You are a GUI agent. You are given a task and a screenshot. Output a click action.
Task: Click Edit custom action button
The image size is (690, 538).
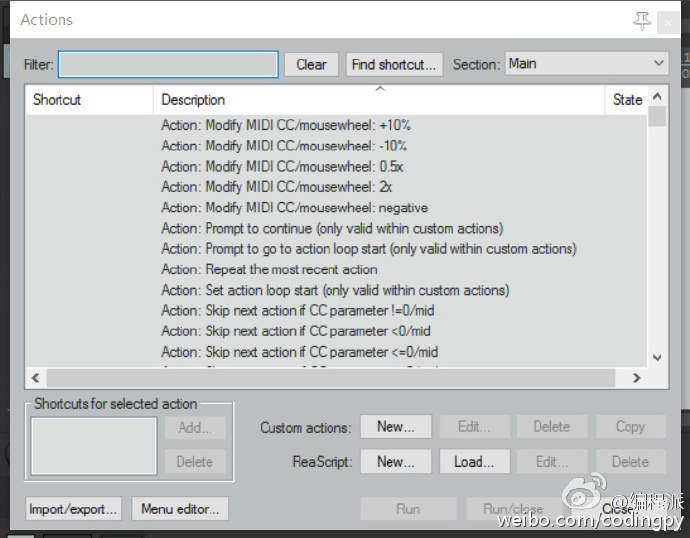[474, 426]
